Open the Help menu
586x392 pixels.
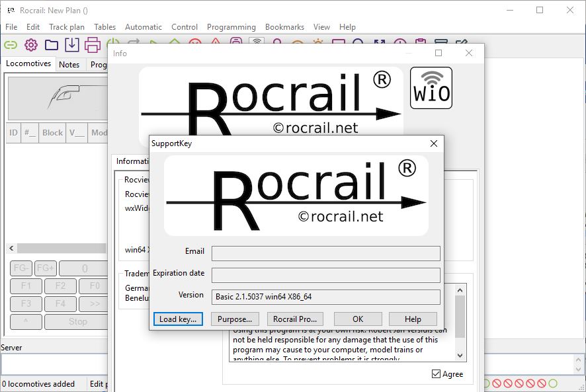[x=347, y=27]
